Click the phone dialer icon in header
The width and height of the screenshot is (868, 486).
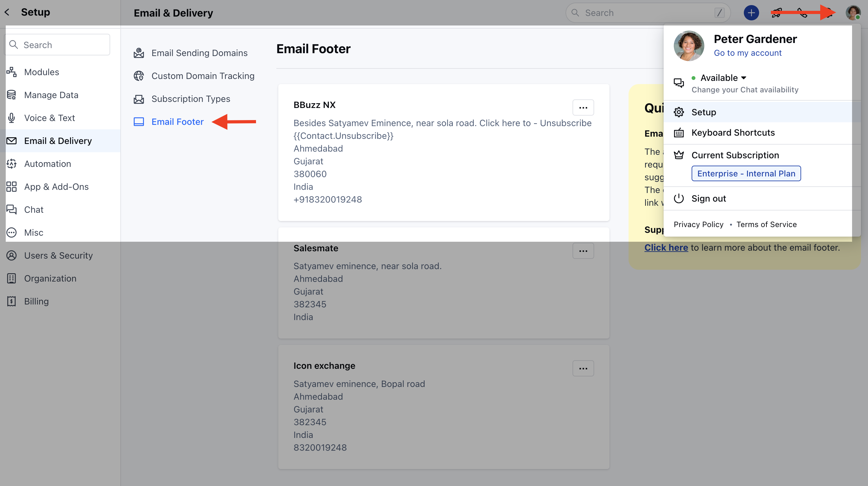802,13
